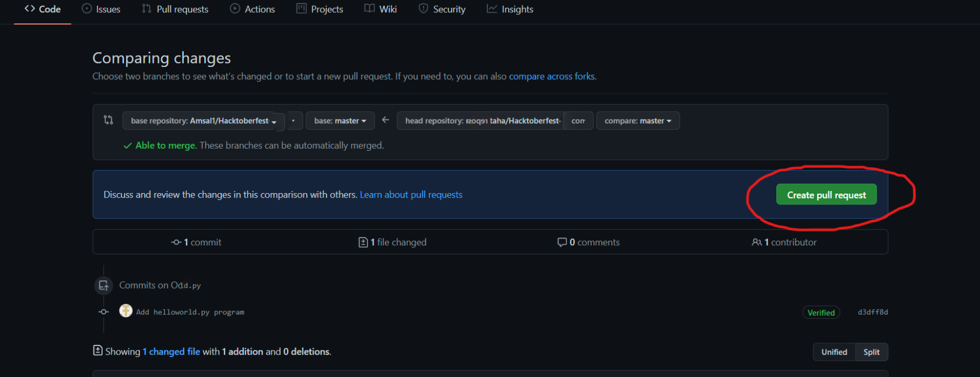Open the Projects tab

320,9
